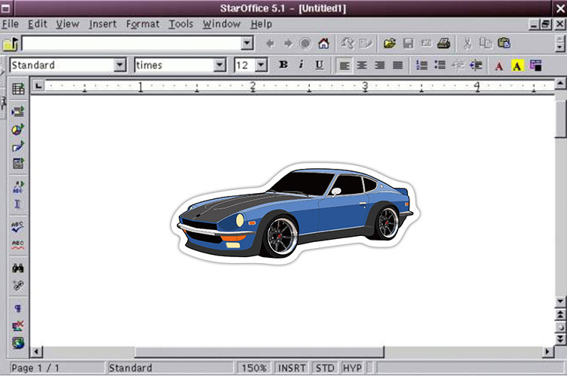Select the blue car image in document
Viewport: 567px width, 392px height.
(296, 213)
